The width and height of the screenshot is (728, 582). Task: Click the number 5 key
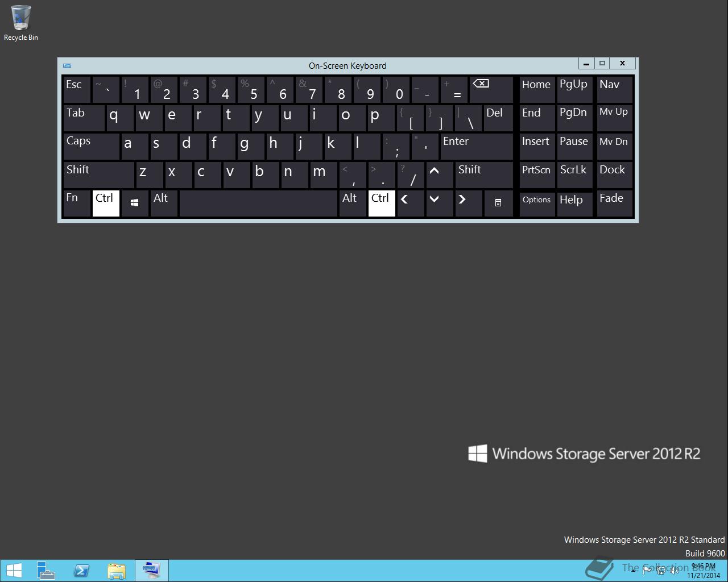tap(251, 90)
